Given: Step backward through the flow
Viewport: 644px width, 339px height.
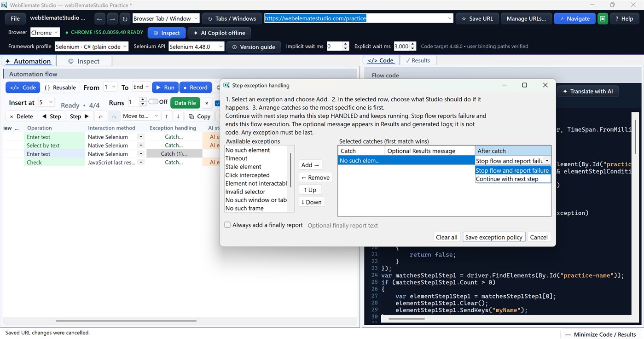Looking at the screenshot, I should point(51,117).
